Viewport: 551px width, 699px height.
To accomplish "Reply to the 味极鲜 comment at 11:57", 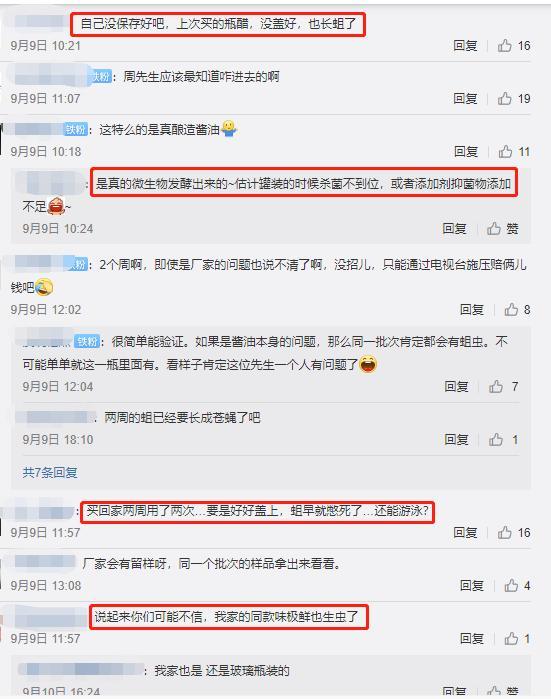I will click(x=472, y=639).
